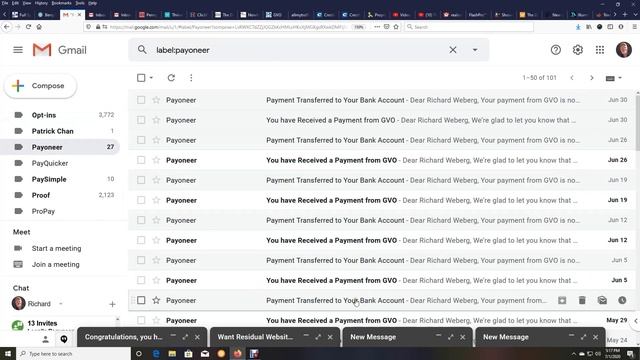Clear the label:payoneer search with X

453,50
